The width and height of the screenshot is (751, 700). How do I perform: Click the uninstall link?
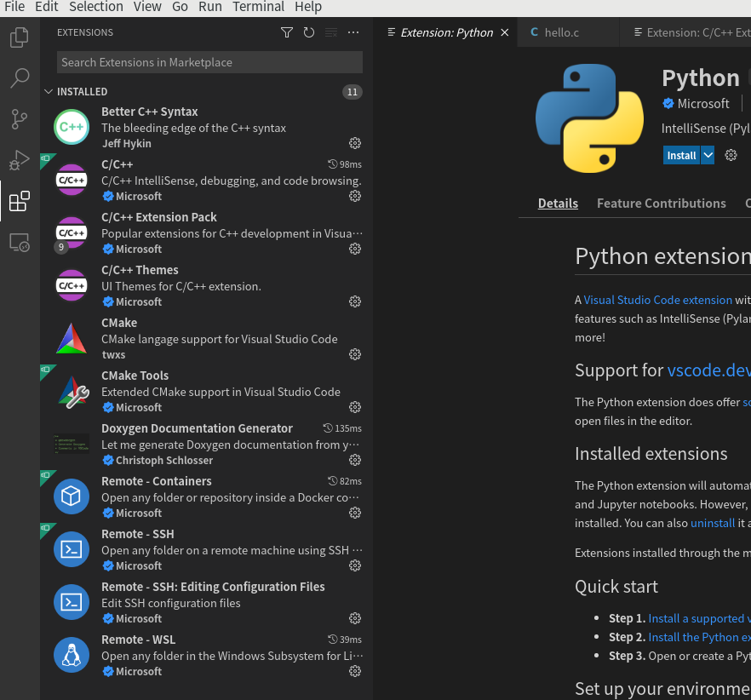pos(712,523)
